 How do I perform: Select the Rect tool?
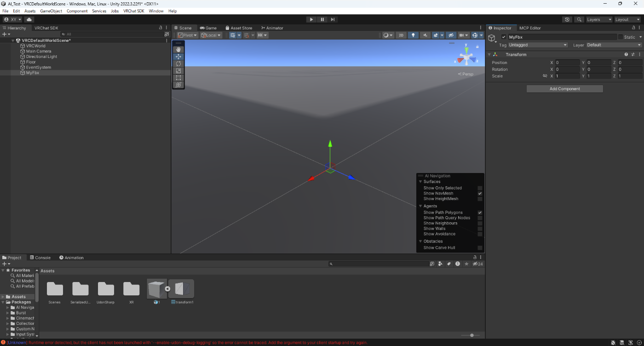coord(178,78)
